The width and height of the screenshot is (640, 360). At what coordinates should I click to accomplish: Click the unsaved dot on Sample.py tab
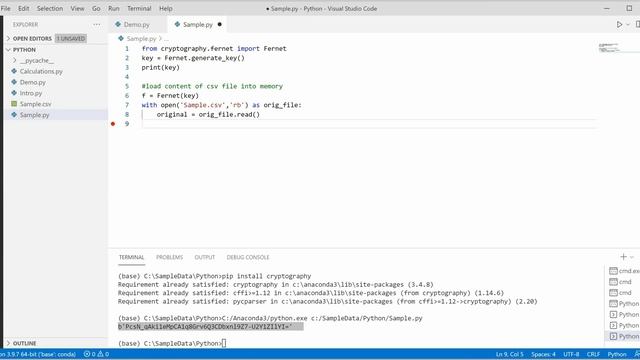(x=220, y=24)
